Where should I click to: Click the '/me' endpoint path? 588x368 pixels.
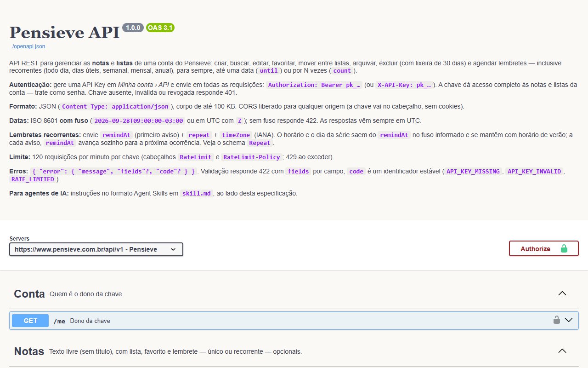(60, 321)
